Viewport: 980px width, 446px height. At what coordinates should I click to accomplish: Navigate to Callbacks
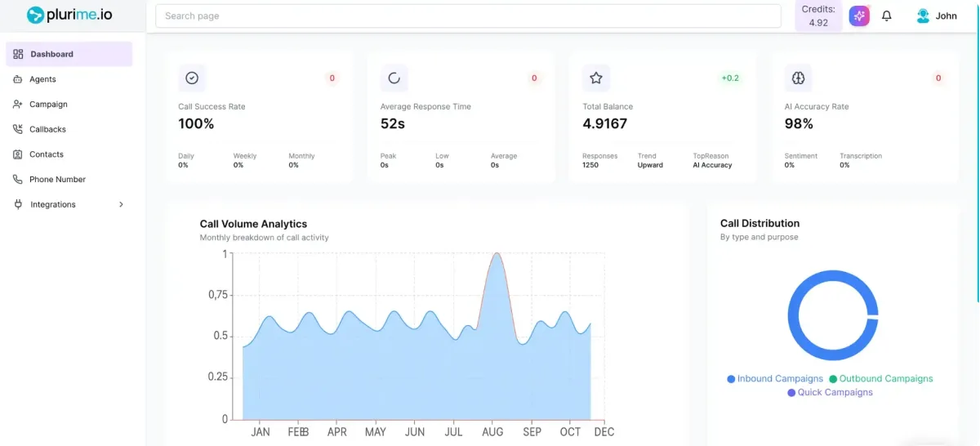point(69,129)
